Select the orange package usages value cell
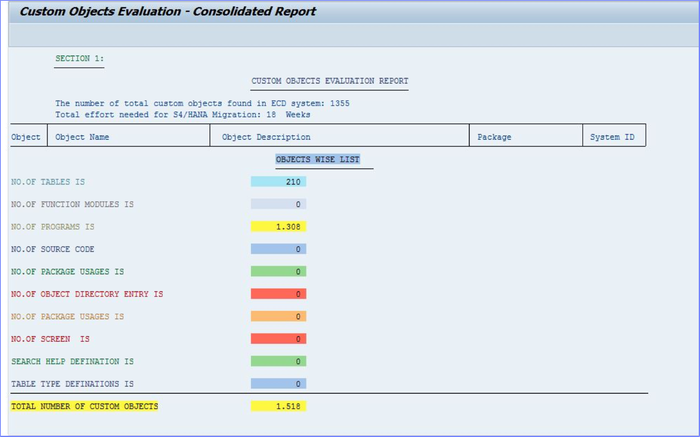Image resolution: width=700 pixels, height=437 pixels. tap(278, 316)
